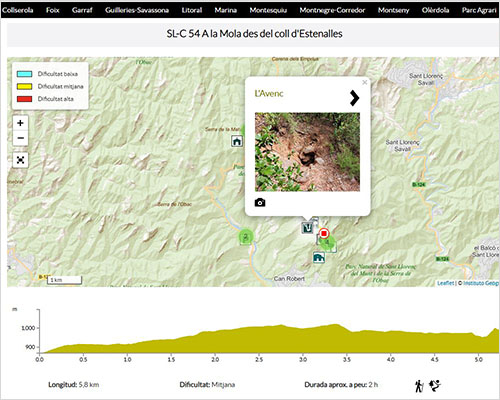Click the cyan Dificultat baixa swatch

(x=24, y=74)
